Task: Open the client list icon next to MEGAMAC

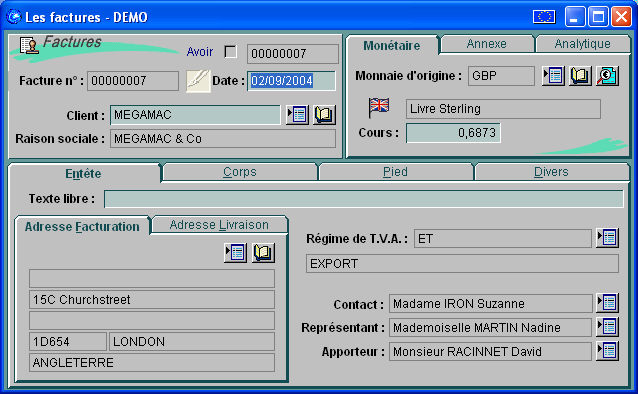Action: pyautogui.click(x=297, y=115)
